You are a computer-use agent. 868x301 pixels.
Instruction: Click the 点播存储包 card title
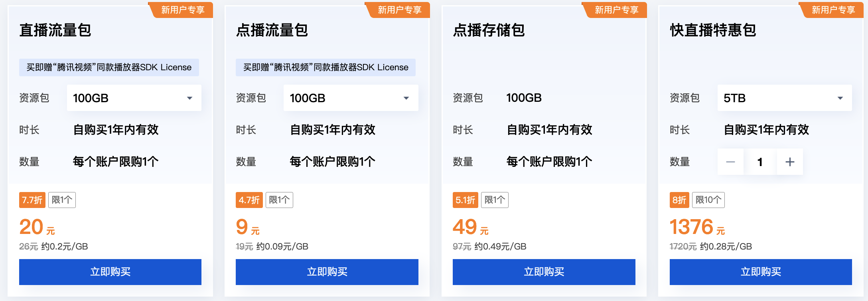(489, 31)
